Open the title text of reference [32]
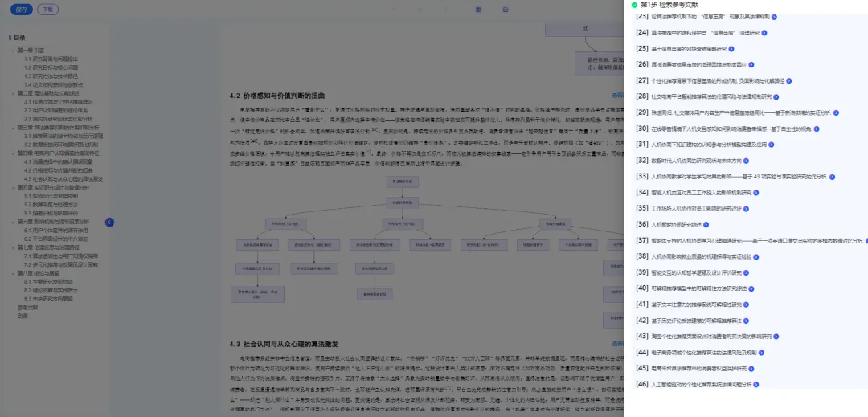 (x=697, y=161)
